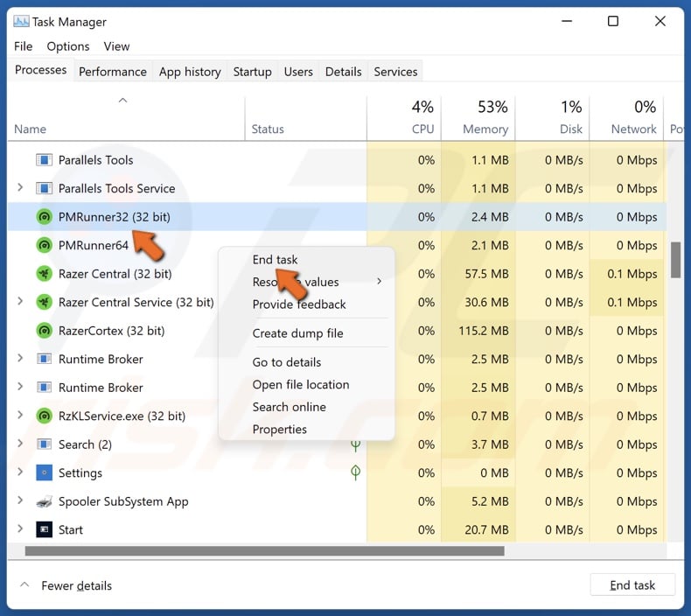
Task: Click the second Runtime Broker icon
Action: tap(44, 387)
